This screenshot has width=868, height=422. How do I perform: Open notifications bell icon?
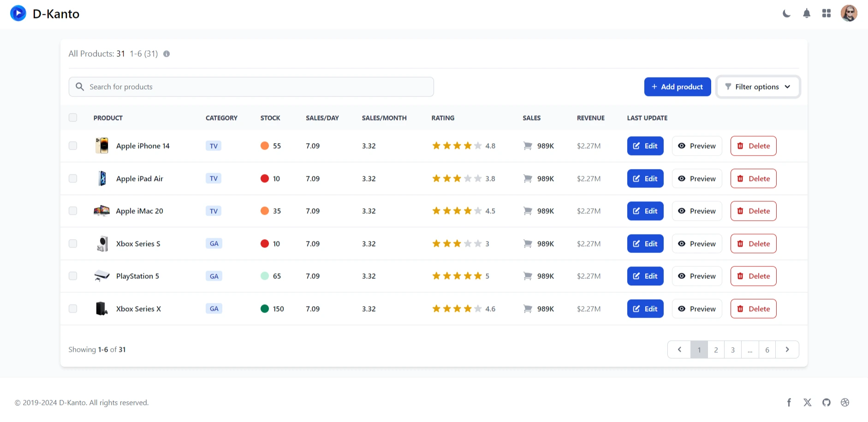click(x=807, y=13)
